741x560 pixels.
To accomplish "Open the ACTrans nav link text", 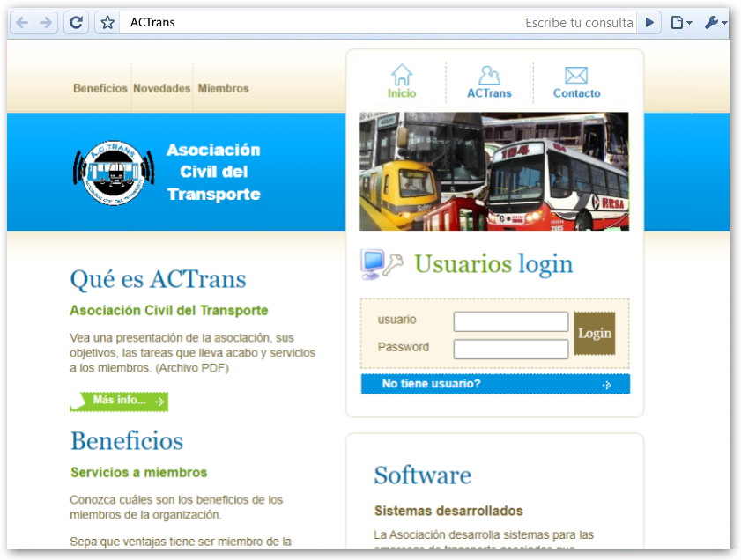I will pyautogui.click(x=489, y=93).
